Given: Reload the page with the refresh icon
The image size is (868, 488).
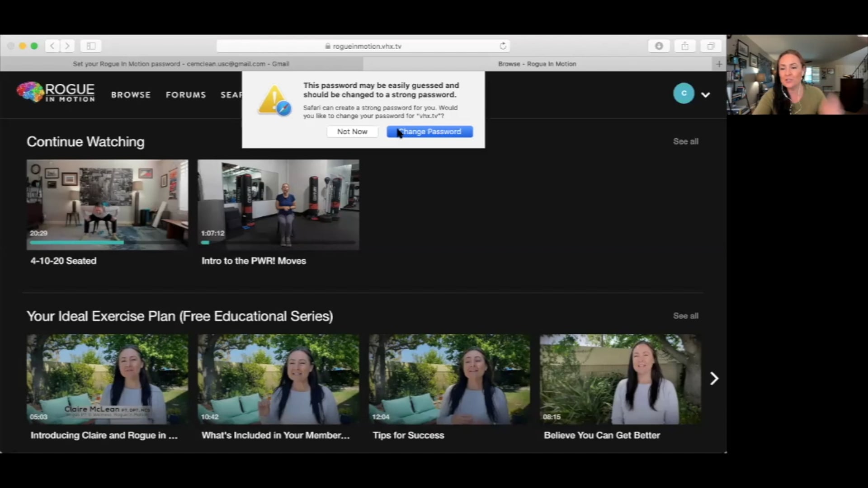Looking at the screenshot, I should tap(503, 46).
